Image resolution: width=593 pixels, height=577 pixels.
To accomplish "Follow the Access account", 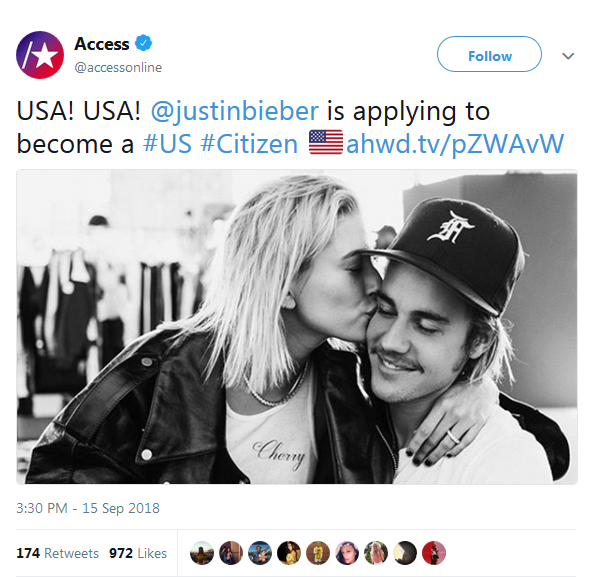I will tap(489, 54).
